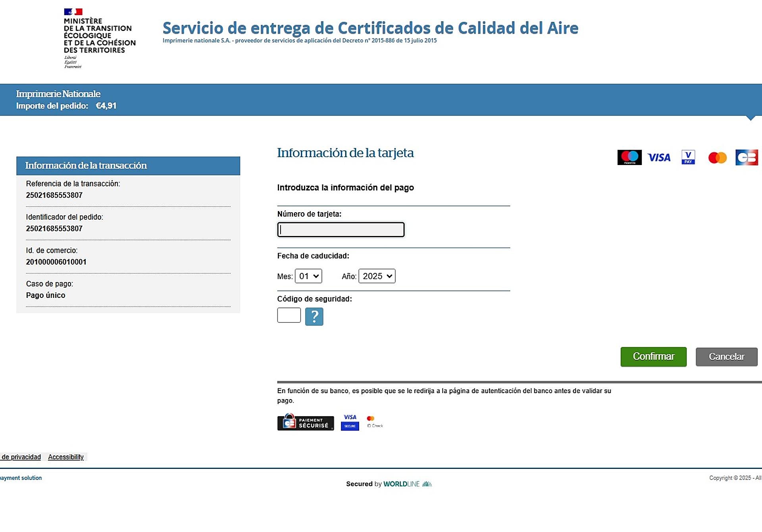Click the Mastercard logo icon
The image size is (762, 532).
tap(717, 157)
